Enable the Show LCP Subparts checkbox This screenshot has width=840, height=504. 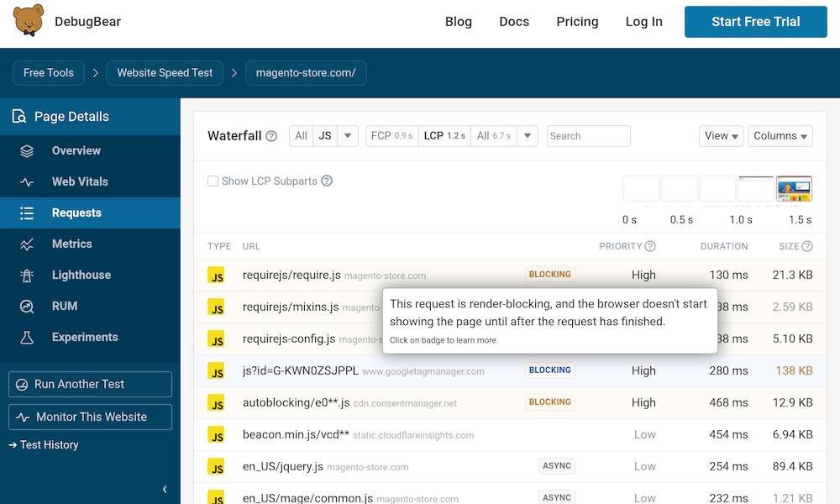(x=213, y=181)
